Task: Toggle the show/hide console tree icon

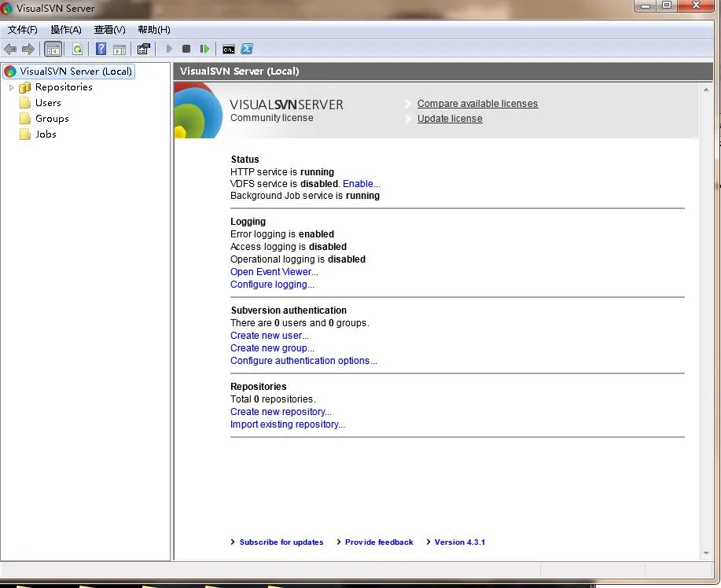Action: pyautogui.click(x=53, y=49)
